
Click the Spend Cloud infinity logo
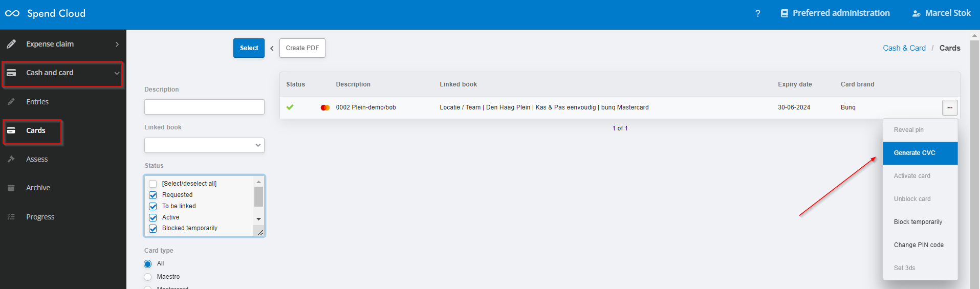tap(12, 13)
